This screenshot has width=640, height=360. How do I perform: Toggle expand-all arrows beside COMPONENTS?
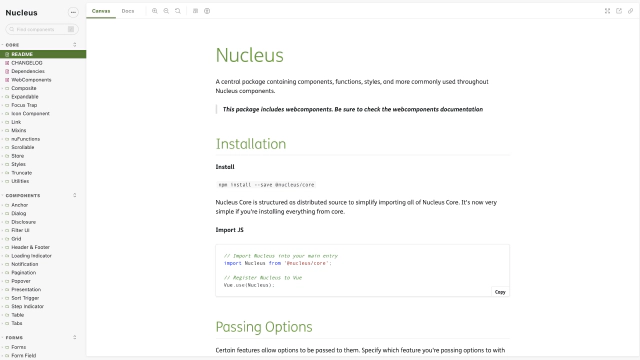75,195
